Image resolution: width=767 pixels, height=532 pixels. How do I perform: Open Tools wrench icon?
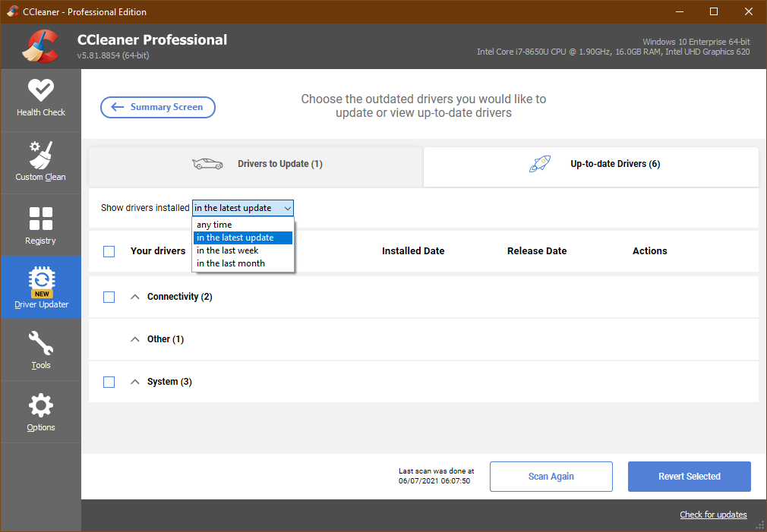tap(40, 344)
